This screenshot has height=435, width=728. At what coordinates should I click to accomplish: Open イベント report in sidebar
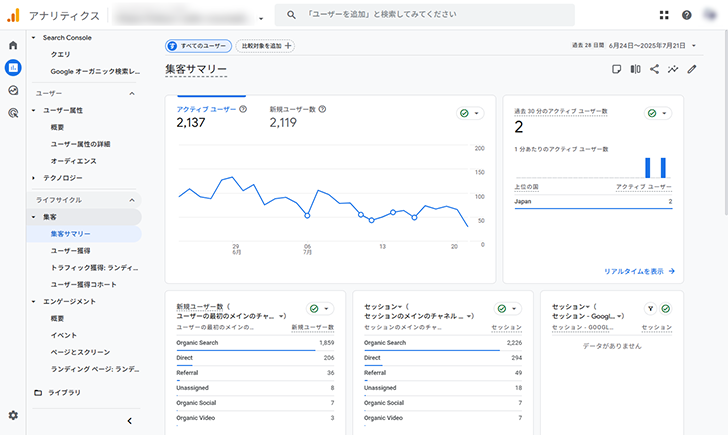pos(64,335)
